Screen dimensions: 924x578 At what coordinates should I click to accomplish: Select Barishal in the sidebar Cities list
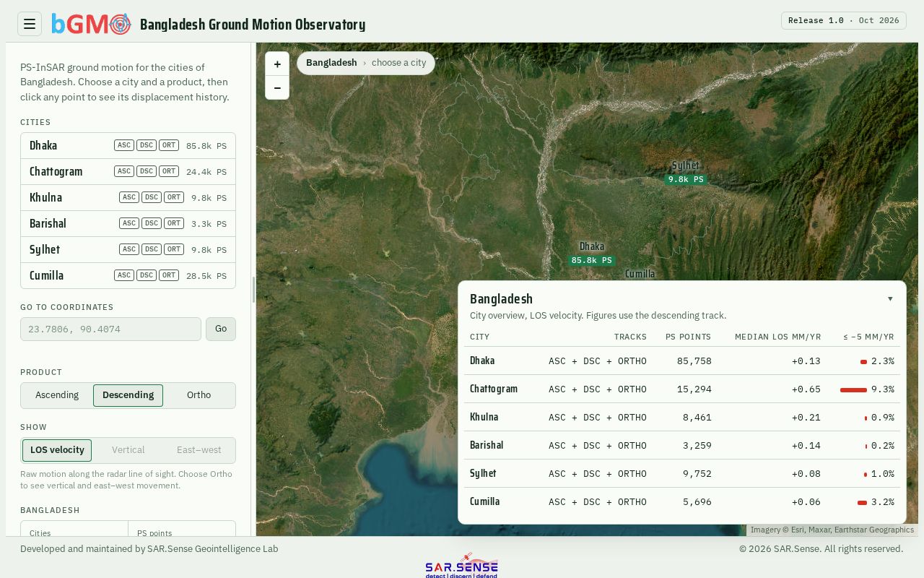[x=128, y=223]
